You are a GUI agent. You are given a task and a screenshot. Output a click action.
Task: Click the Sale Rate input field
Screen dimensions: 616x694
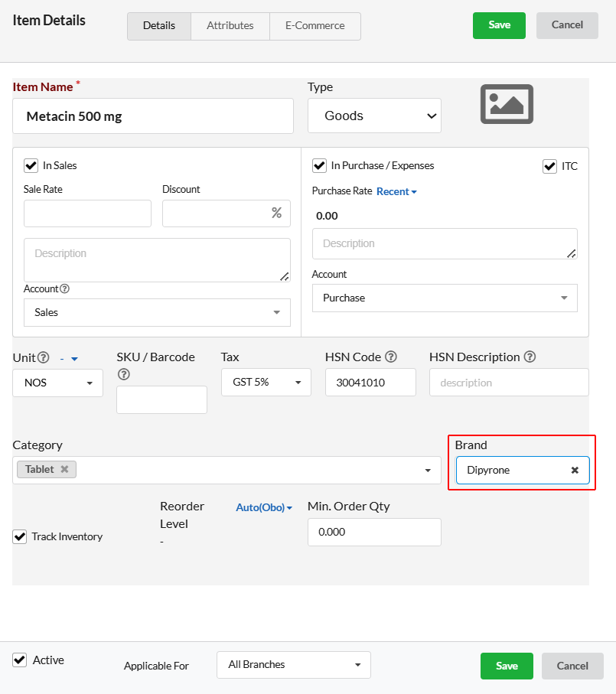(88, 213)
